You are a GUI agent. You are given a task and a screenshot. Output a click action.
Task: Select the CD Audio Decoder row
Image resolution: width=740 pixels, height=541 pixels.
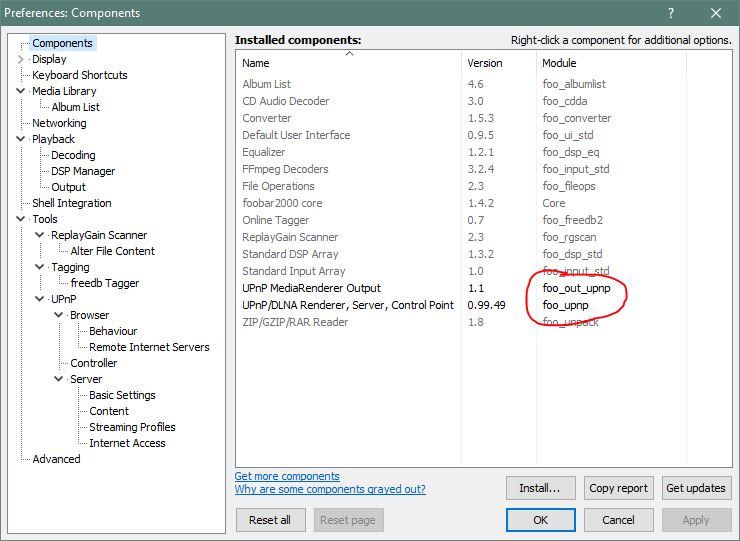(x=484, y=101)
